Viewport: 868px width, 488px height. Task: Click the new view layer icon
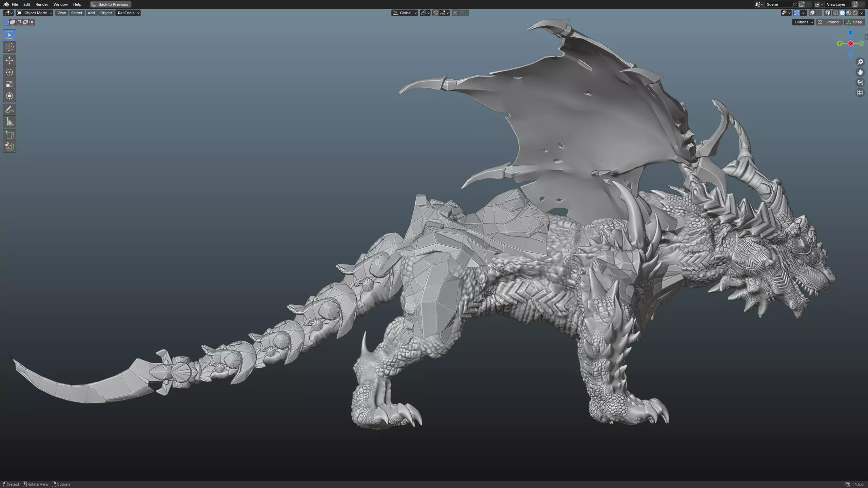855,4
